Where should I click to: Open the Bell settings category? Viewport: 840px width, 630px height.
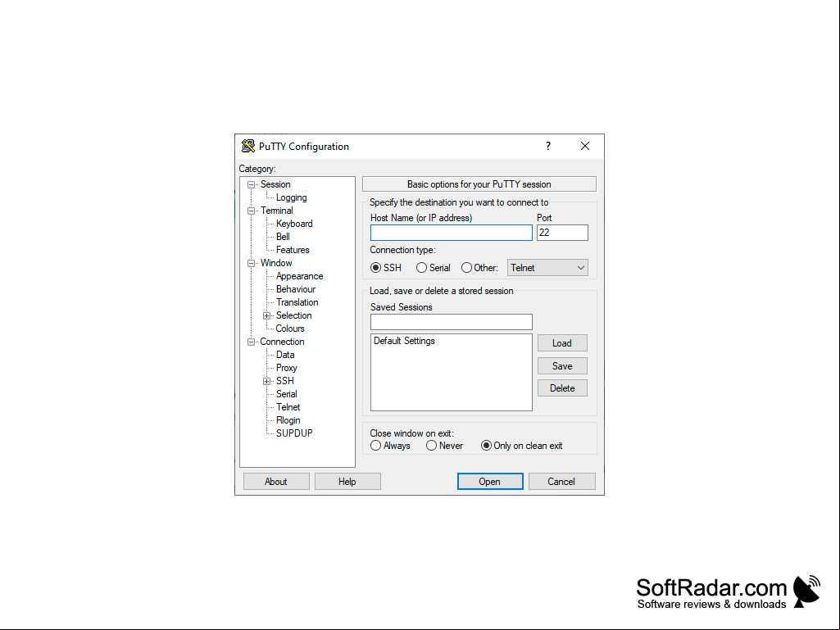pos(283,237)
